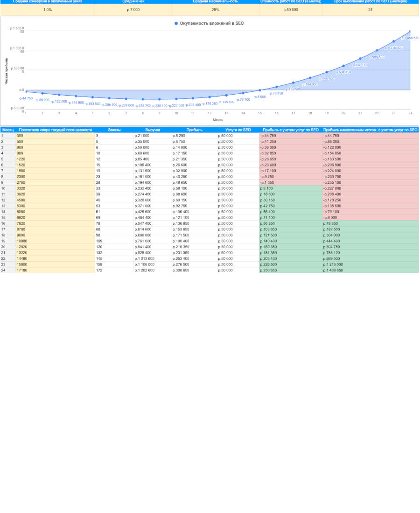Click the chart data point labeled -р.235 100
The height and width of the screenshot is (513, 420).
click(160, 99)
